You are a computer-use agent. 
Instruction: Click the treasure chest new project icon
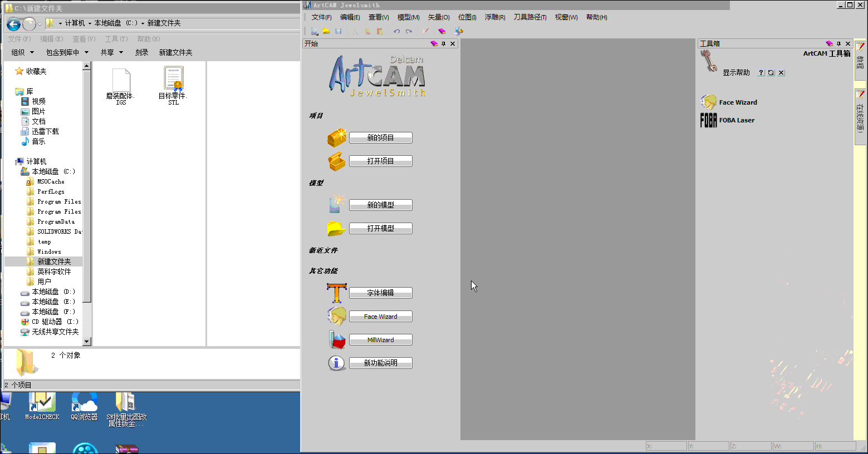(x=337, y=137)
